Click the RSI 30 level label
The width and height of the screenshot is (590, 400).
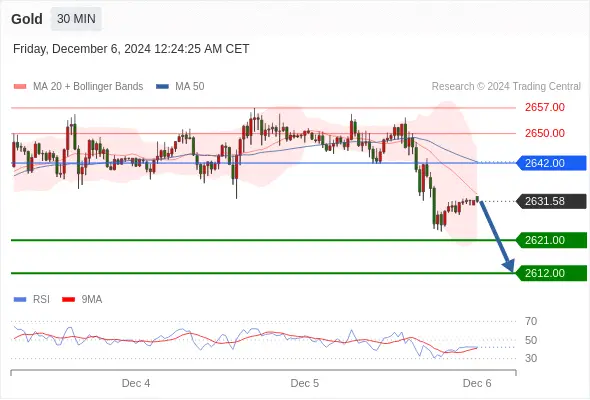(x=531, y=358)
